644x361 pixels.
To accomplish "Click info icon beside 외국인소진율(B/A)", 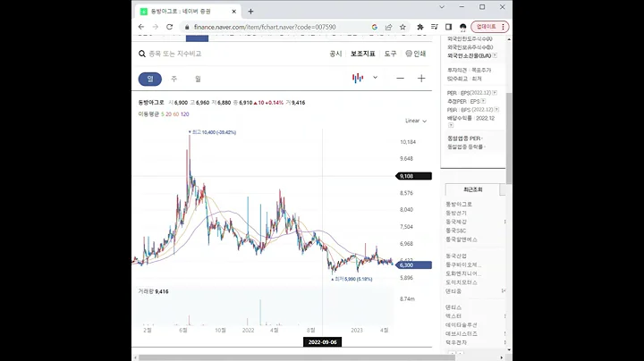I will click(x=495, y=55).
